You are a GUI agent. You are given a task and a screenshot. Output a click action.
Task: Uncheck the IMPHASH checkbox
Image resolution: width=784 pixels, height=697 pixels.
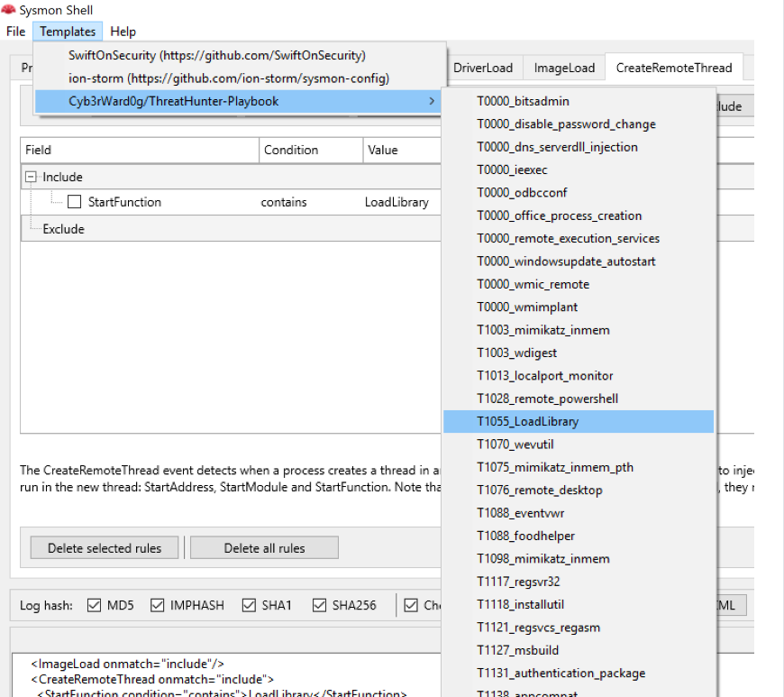click(x=157, y=605)
